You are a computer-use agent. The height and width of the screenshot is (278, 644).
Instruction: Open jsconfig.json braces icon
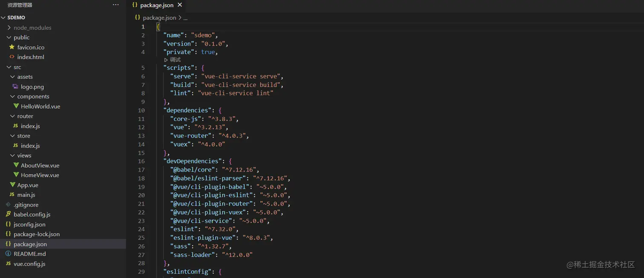coord(8,224)
